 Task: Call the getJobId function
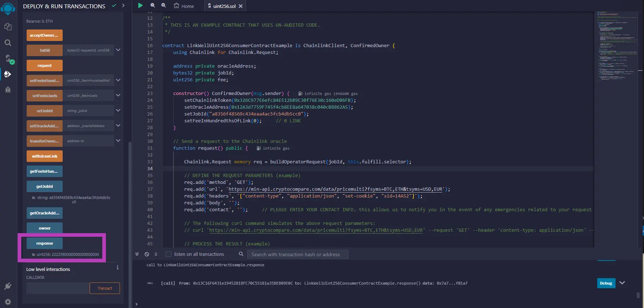45,186
